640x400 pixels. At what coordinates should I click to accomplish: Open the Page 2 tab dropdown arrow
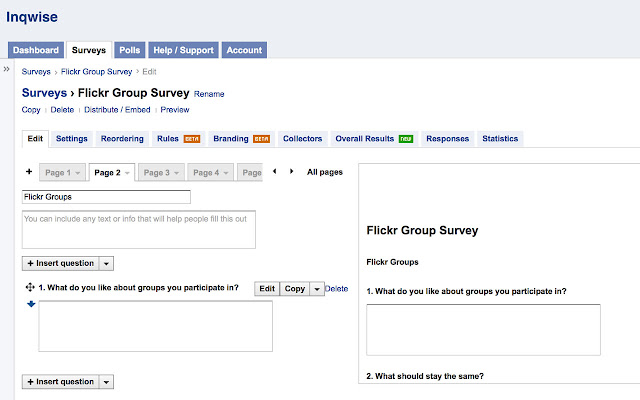(x=127, y=172)
